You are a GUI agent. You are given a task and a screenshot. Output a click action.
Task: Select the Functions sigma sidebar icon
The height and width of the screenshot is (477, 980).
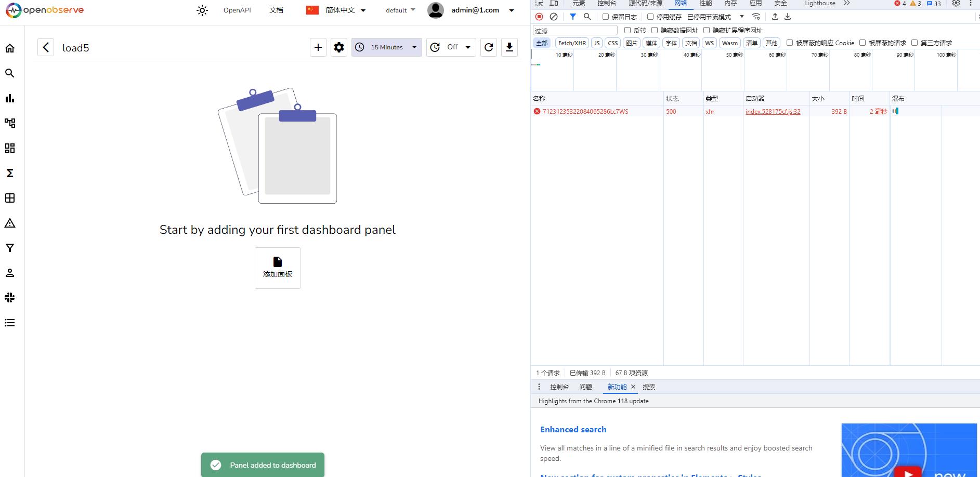tap(10, 173)
